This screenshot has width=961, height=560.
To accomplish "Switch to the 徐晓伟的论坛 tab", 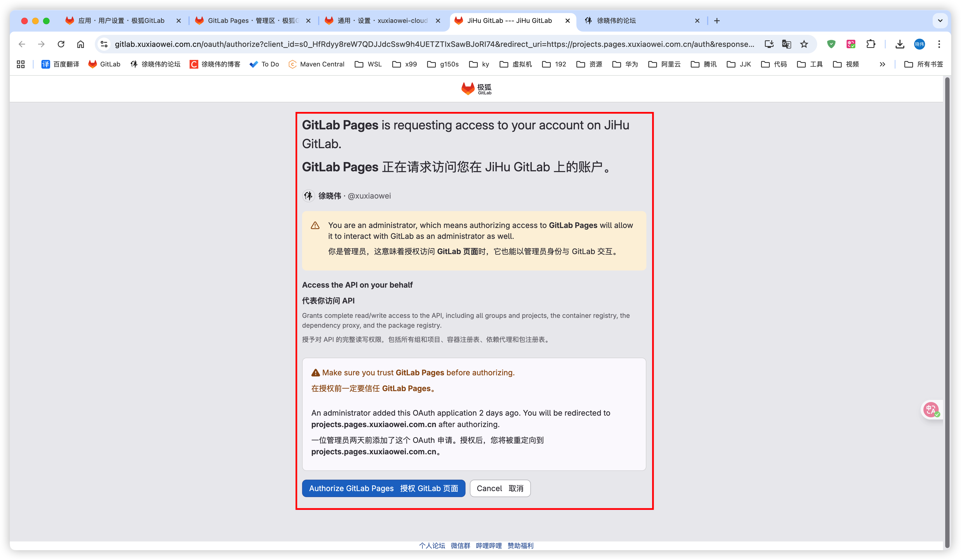I will click(x=616, y=21).
